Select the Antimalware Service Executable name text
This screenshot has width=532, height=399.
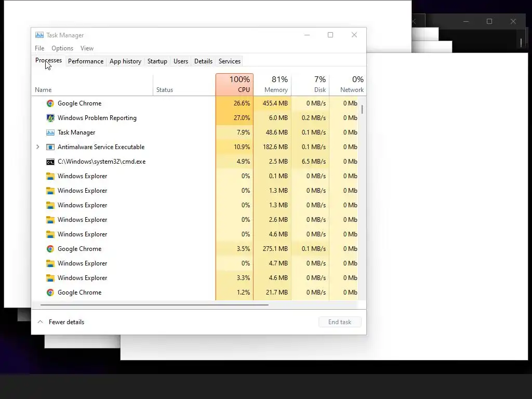(x=101, y=147)
